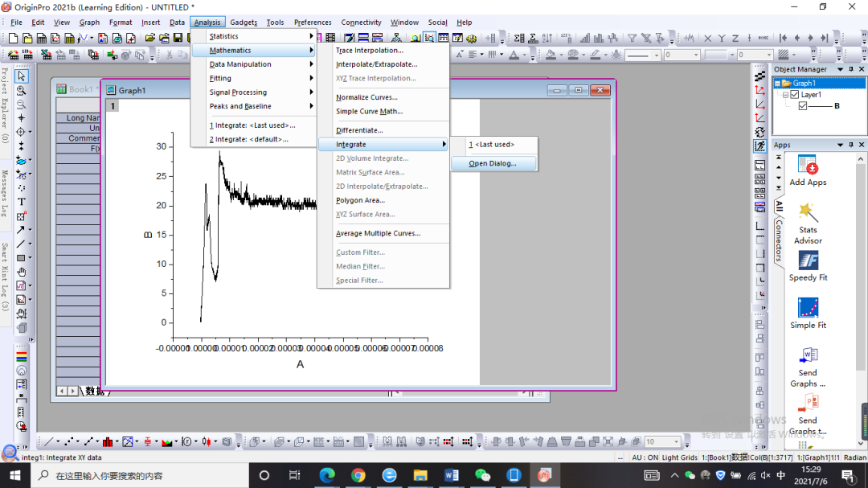The height and width of the screenshot is (488, 868).
Task: Click Open Dialog under Integrate
Action: (x=492, y=163)
